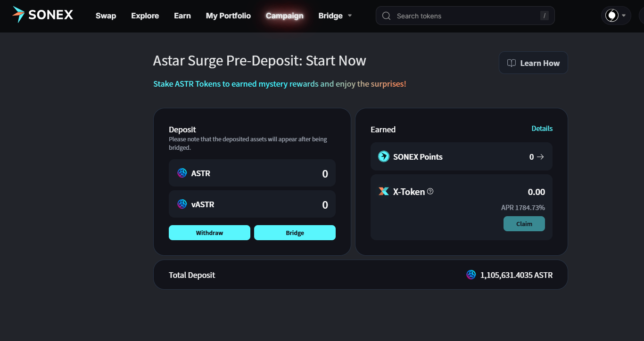The width and height of the screenshot is (644, 341).
Task: Open the Earned Details link
Action: point(542,129)
